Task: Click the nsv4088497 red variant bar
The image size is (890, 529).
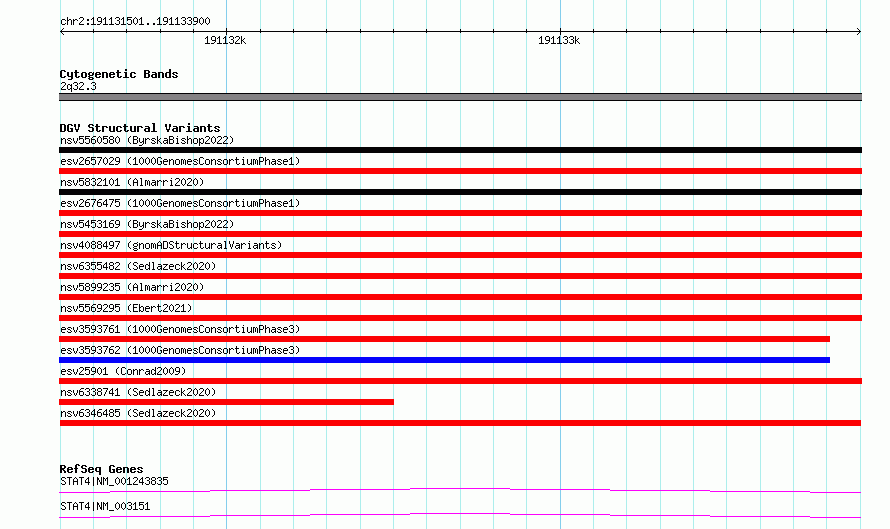Action: pos(460,255)
